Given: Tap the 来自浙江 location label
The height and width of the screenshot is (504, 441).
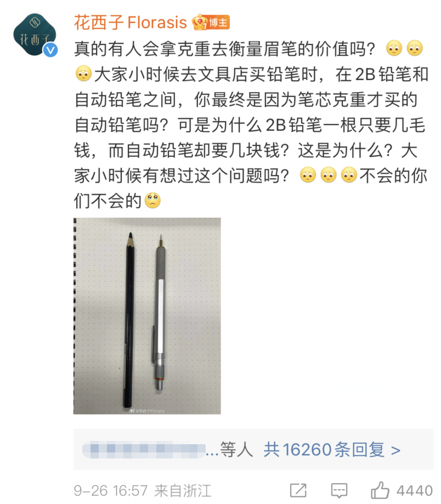Looking at the screenshot, I should (x=183, y=490).
